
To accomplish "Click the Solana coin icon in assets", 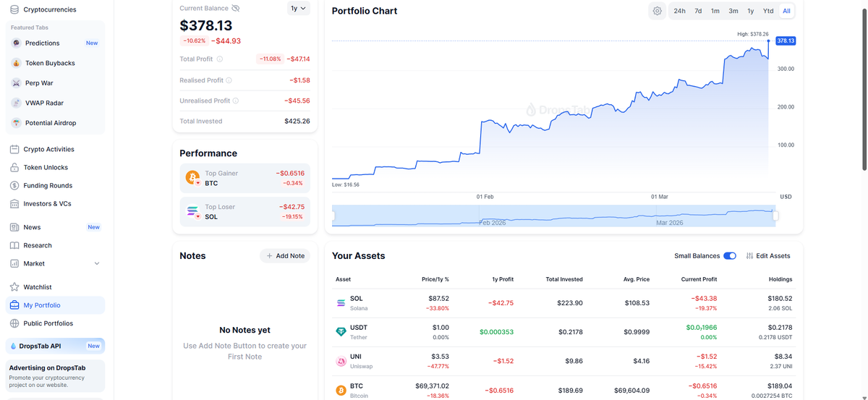I will point(341,302).
